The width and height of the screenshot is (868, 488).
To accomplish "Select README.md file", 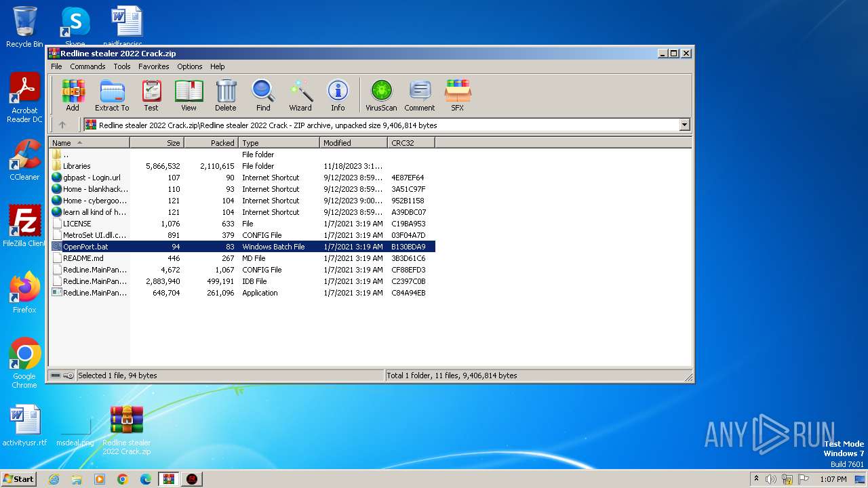I will (x=242, y=258).
